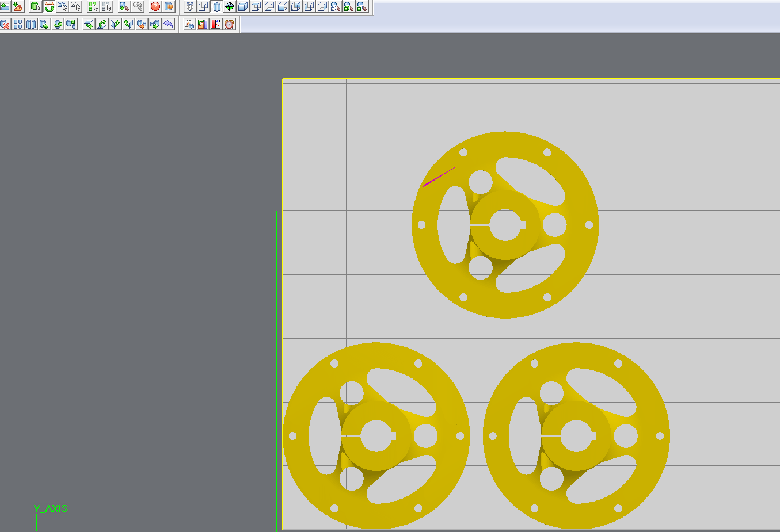Click the Y_AXIS label in the viewport
780x532 pixels.
pos(51,508)
